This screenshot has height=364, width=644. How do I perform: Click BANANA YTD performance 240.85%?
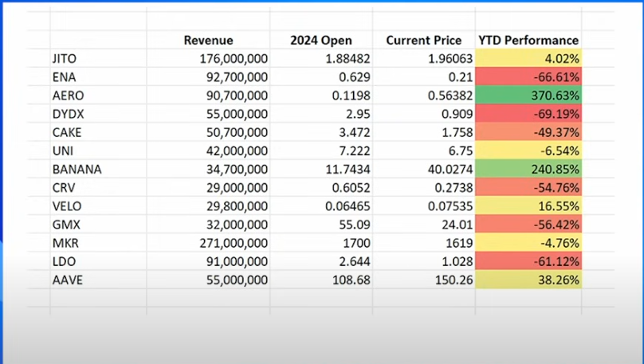528,170
